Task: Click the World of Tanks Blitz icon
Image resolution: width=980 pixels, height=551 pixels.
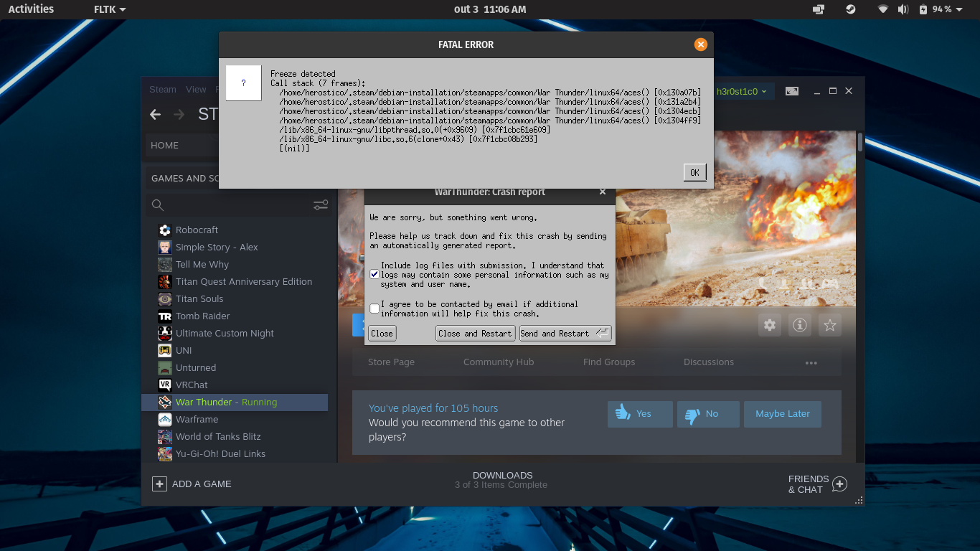Action: pyautogui.click(x=165, y=436)
